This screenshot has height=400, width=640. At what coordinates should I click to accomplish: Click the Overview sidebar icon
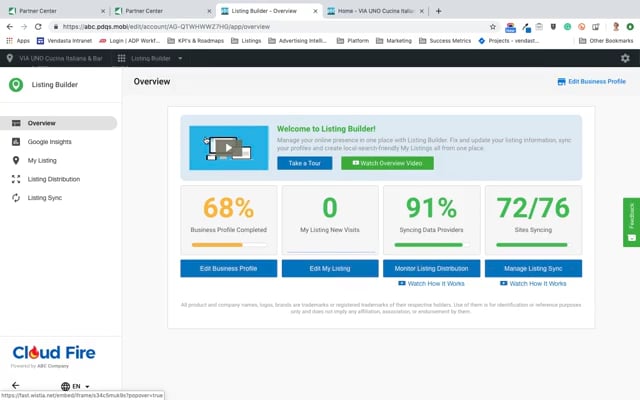tap(16, 123)
